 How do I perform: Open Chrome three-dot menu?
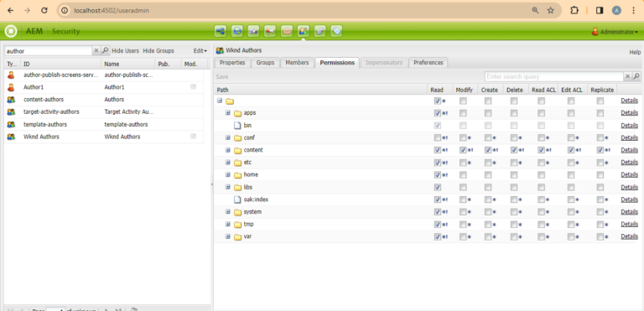634,11
